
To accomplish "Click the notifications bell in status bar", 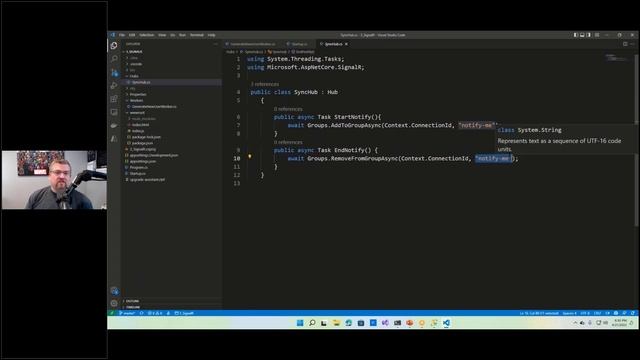I will [633, 313].
